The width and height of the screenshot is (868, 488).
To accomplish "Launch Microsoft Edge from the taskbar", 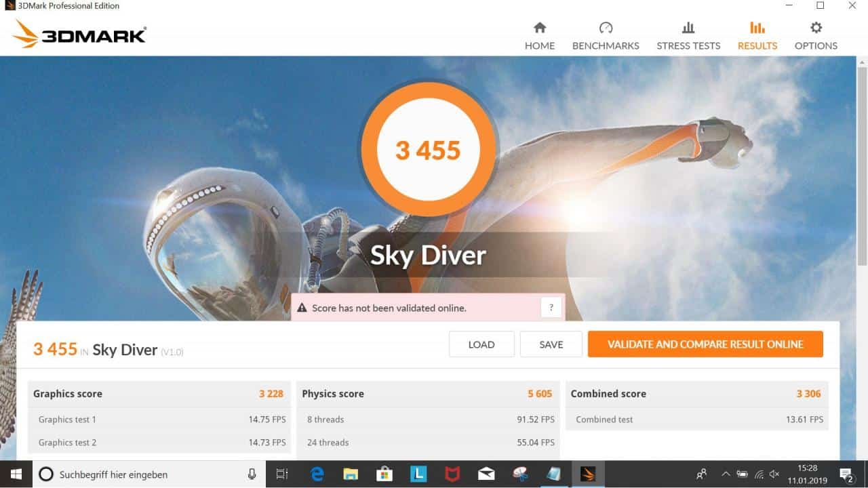I will pos(316,474).
